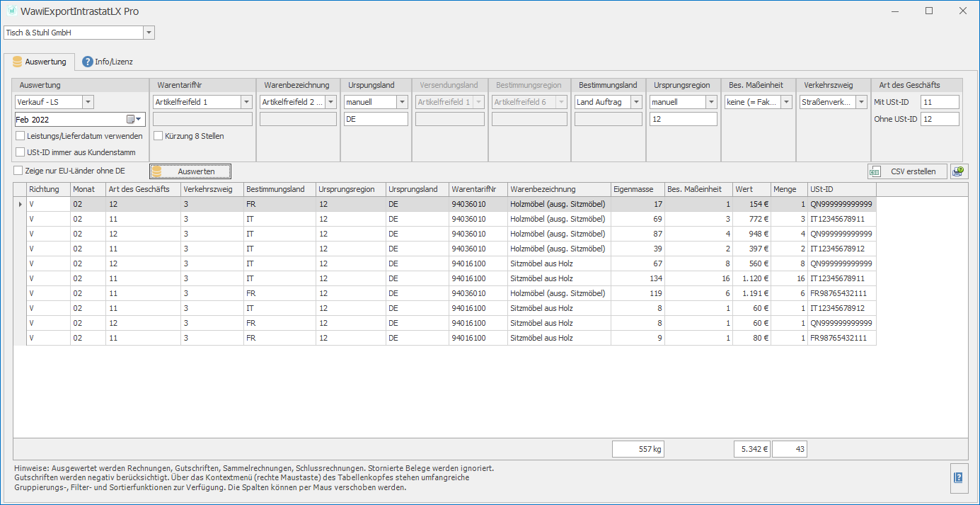Click the Mit USt-ID input field
This screenshot has height=505, width=980.
click(x=940, y=102)
